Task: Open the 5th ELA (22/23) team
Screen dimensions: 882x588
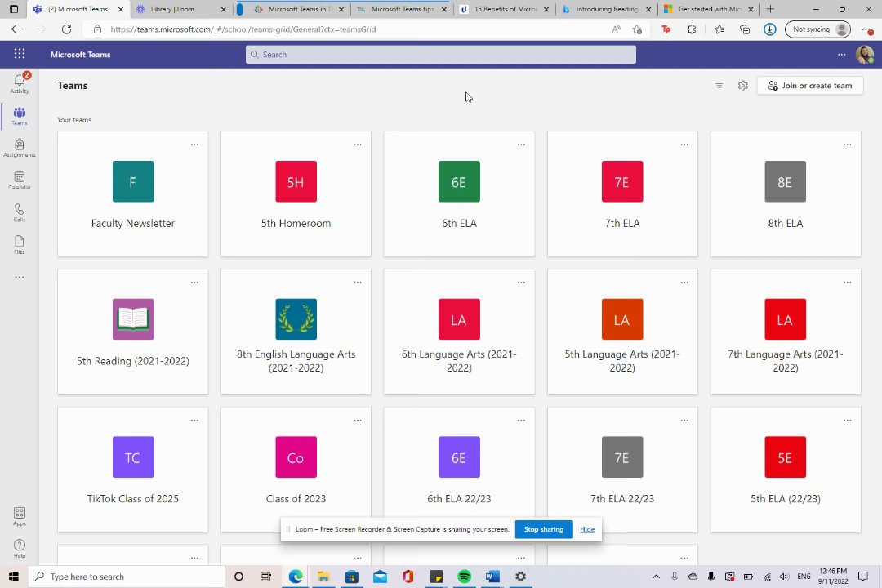Action: coord(786,470)
